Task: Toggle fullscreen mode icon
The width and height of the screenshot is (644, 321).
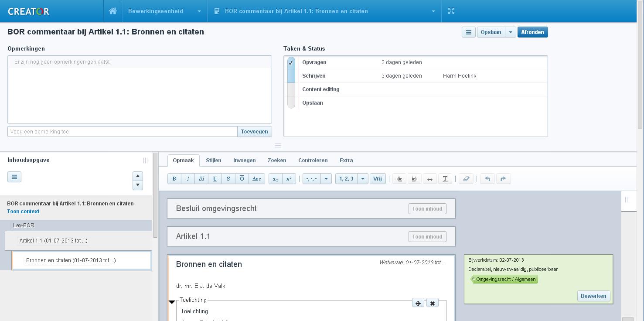Action: point(451,11)
